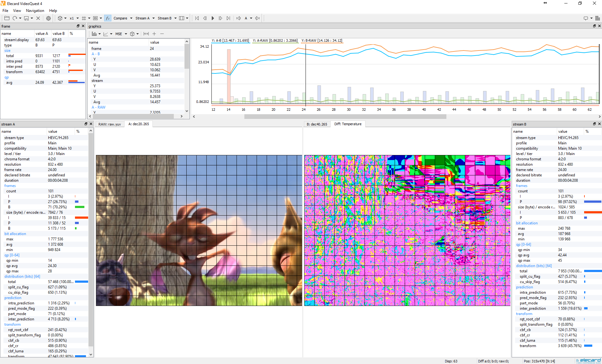Click the line chart icon in graphics toolbar
The width and height of the screenshot is (602, 364).
106,34
